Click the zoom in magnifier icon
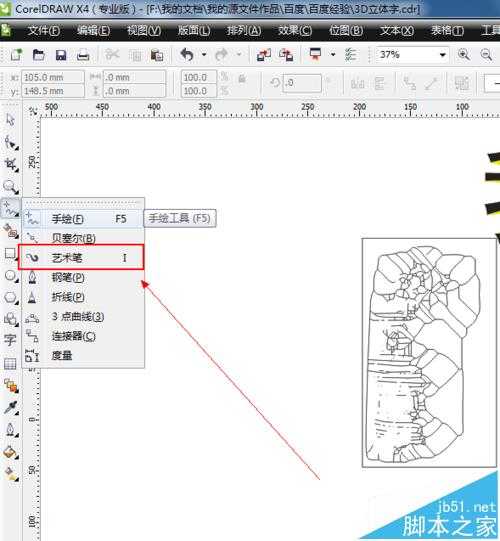 (464, 55)
